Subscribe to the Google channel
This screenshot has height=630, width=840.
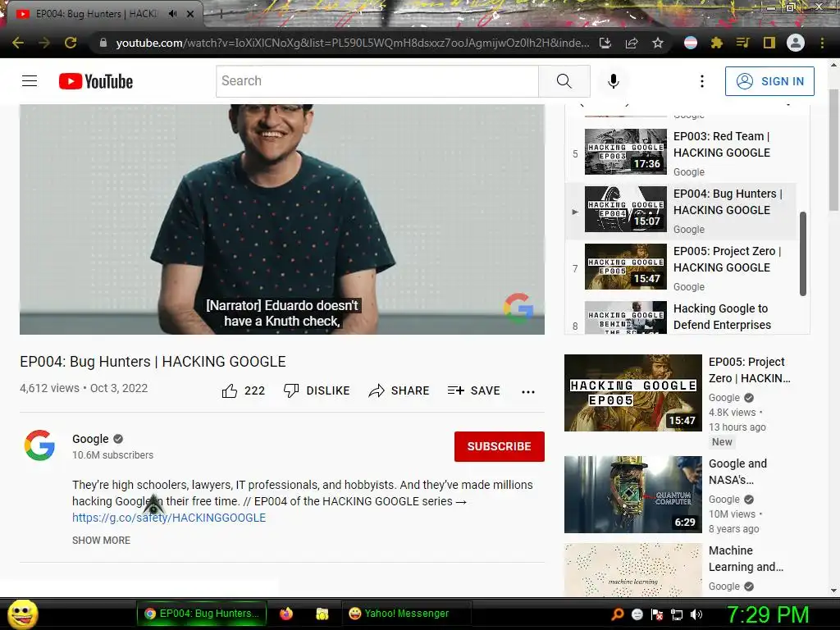coord(500,446)
